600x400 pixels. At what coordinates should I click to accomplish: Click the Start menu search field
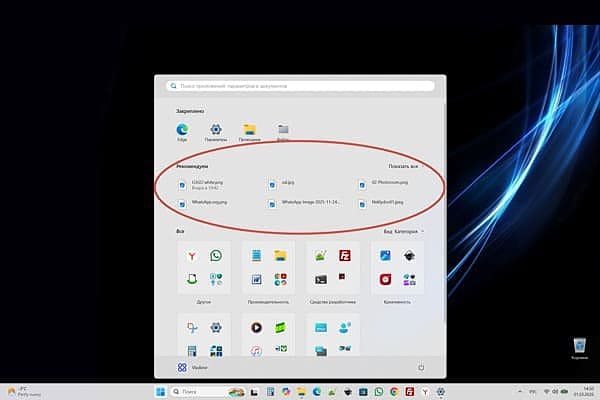(x=300, y=87)
